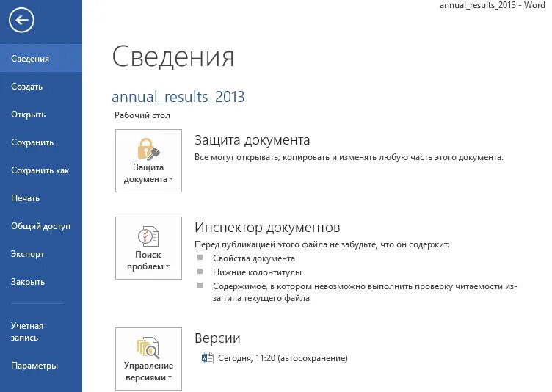Viewport: 552px width, 392px height.
Task: Open autosaved version Сегодня, 11:20
Action: pyautogui.click(x=275, y=357)
